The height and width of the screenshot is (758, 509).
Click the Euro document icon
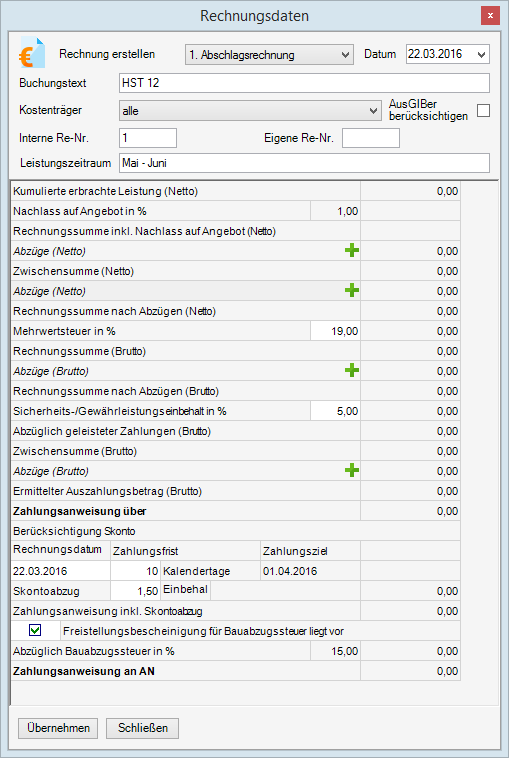coord(32,53)
